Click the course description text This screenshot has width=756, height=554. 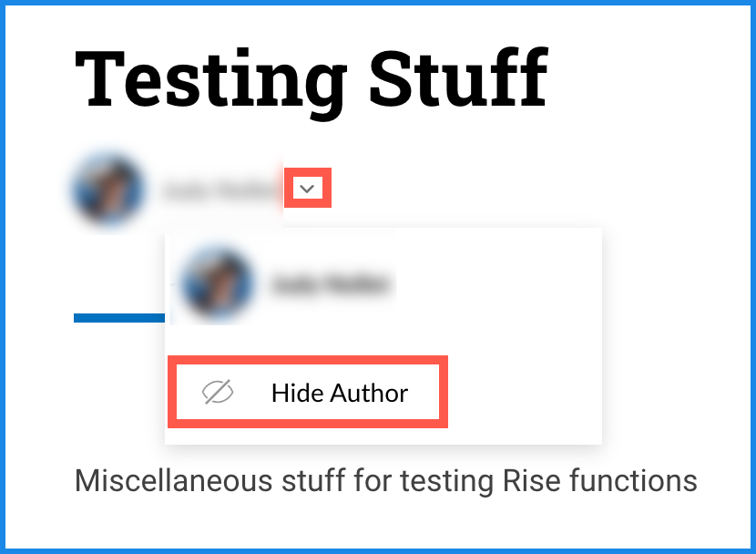point(385,480)
